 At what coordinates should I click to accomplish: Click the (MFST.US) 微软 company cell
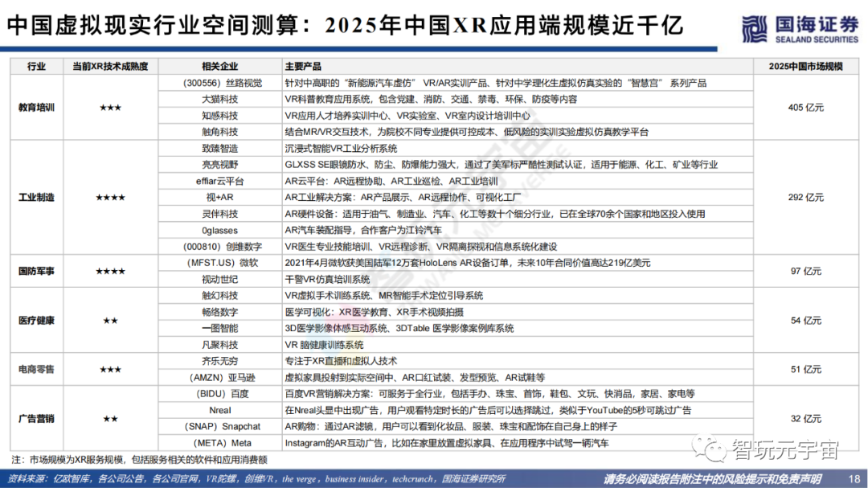click(219, 263)
